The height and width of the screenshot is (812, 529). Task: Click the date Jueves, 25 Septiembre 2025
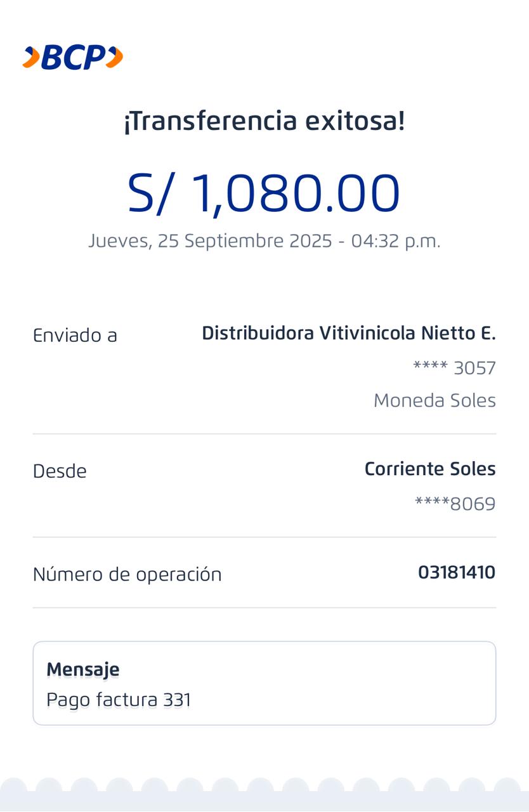pyautogui.click(x=210, y=241)
